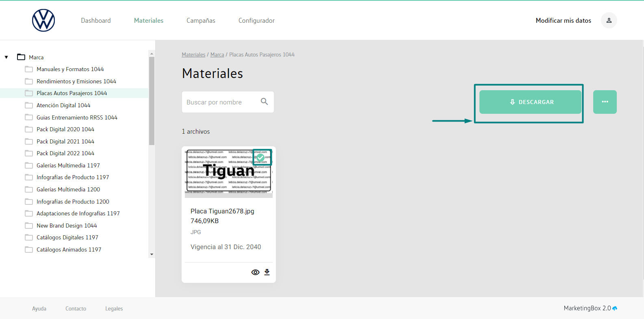Select the Marca folder
Image resolution: width=644 pixels, height=319 pixels.
30,57
